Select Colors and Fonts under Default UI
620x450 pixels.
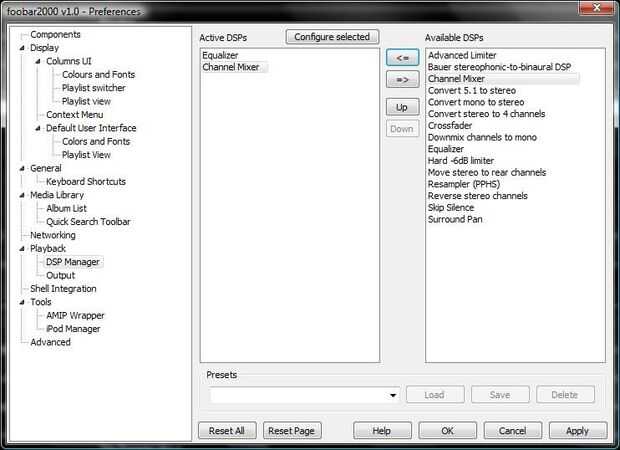(96, 142)
